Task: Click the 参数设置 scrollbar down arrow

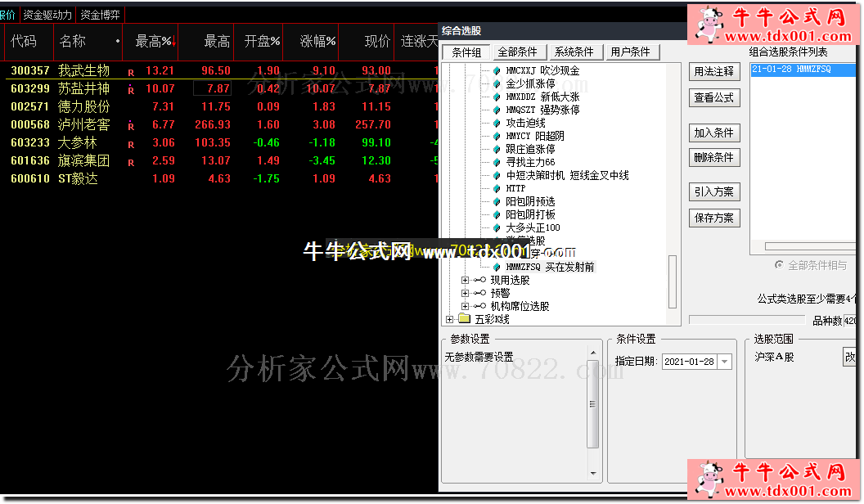Action: point(593,473)
